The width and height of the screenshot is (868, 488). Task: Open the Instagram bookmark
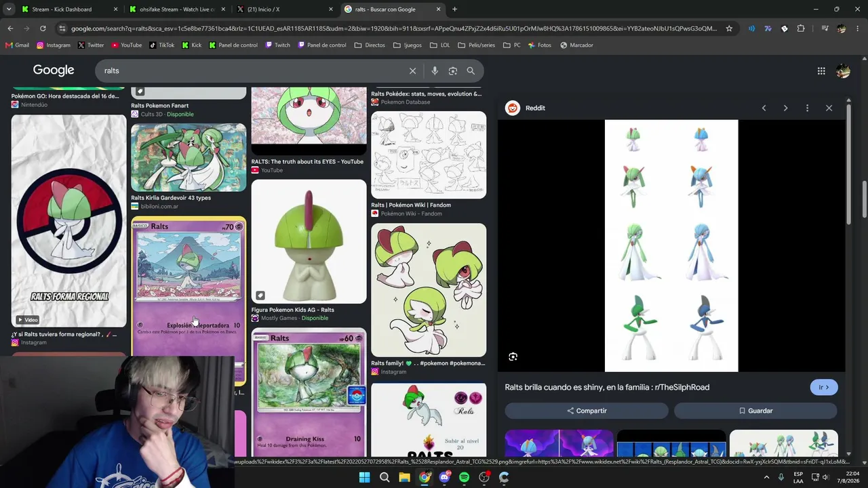54,45
